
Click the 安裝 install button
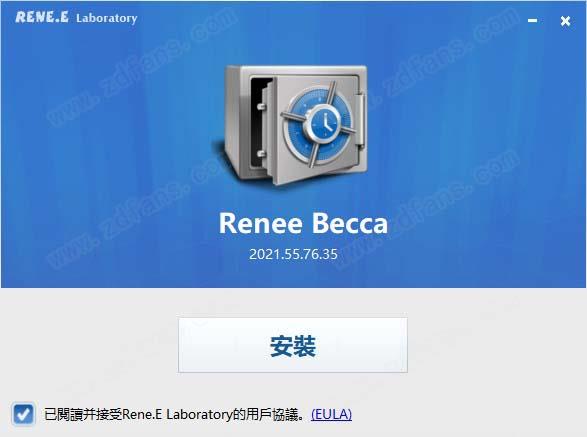[x=293, y=345]
